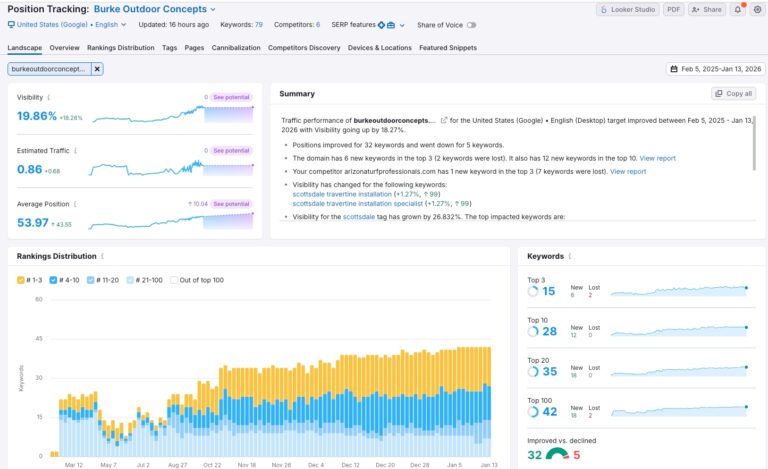The width and height of the screenshot is (768, 469).
Task: Click Estimated Traffic info icon
Action: pos(75,151)
